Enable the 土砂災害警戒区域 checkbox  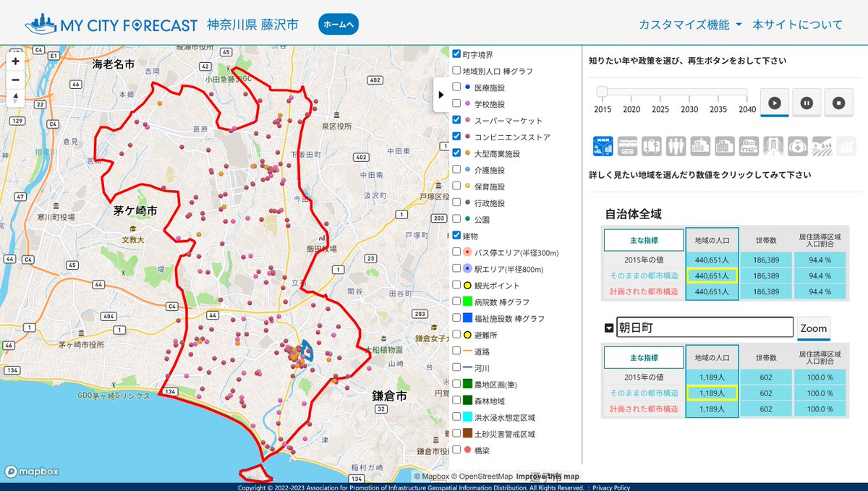pos(456,434)
